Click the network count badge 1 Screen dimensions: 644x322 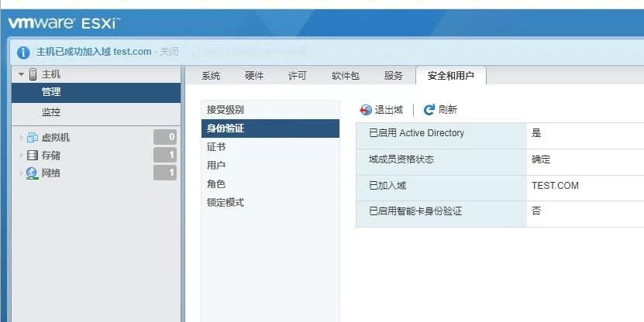click(165, 173)
